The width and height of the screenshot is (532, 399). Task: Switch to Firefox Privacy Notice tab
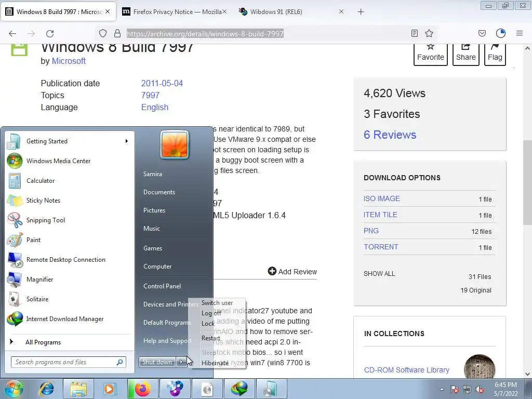(175, 12)
